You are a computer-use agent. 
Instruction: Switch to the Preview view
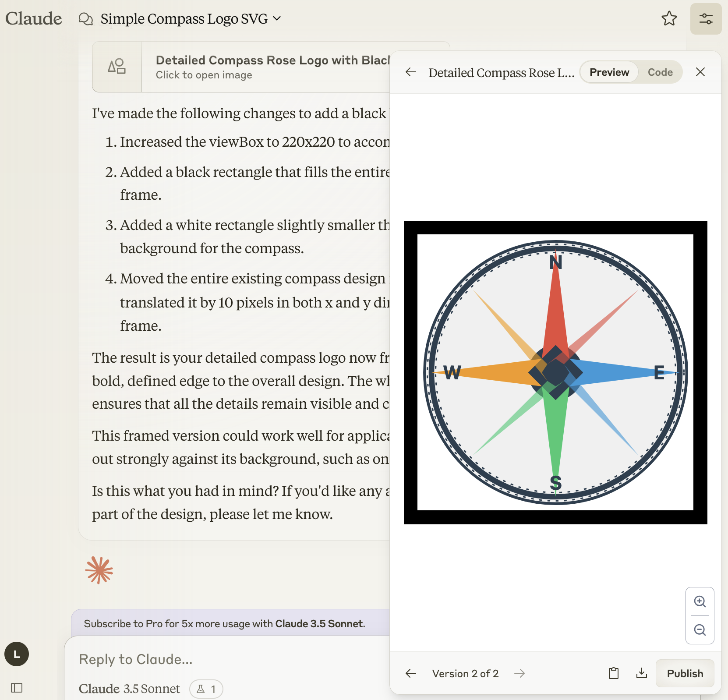point(609,72)
